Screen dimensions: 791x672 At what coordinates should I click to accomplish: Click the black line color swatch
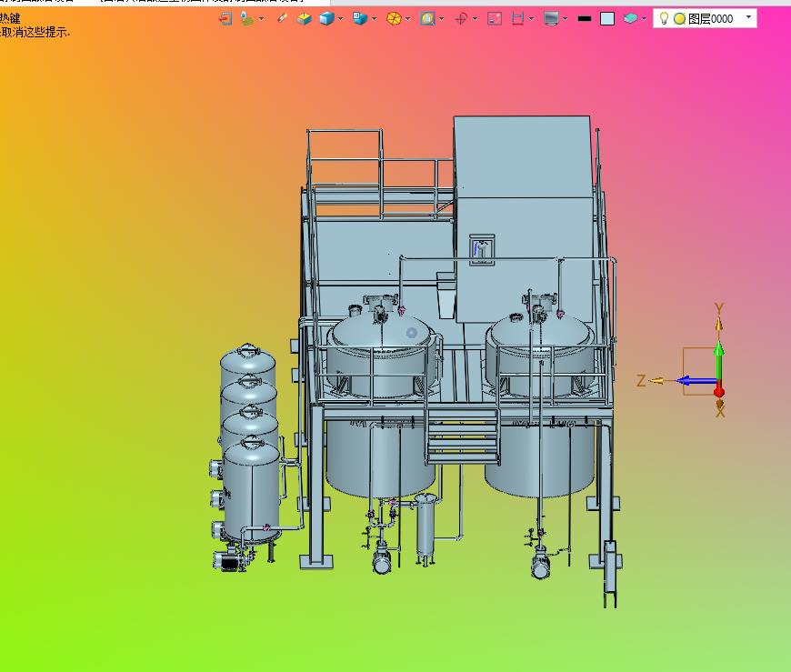(585, 18)
